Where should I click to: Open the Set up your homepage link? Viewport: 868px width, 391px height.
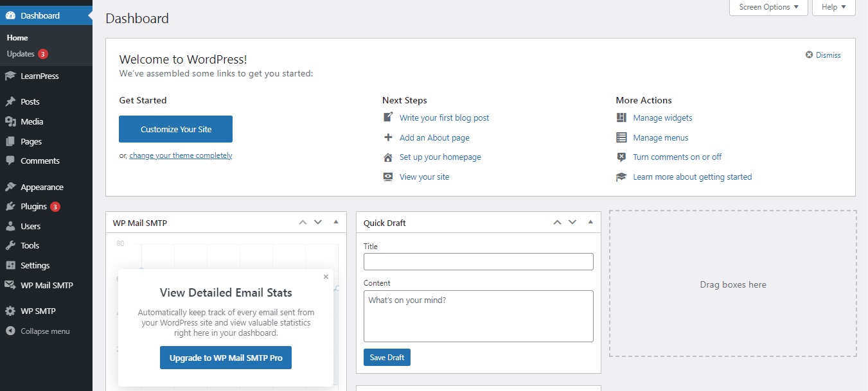coord(440,157)
